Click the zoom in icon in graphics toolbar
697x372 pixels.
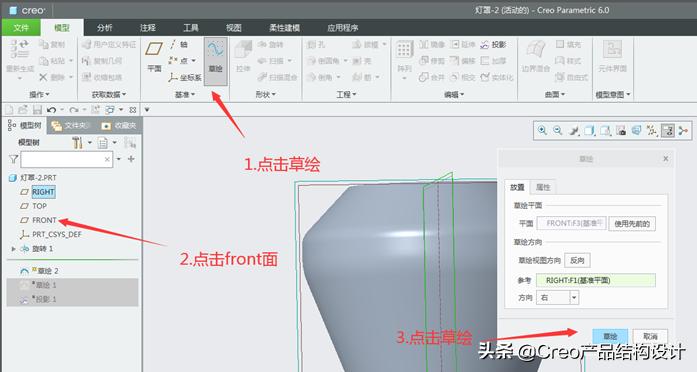(542, 130)
